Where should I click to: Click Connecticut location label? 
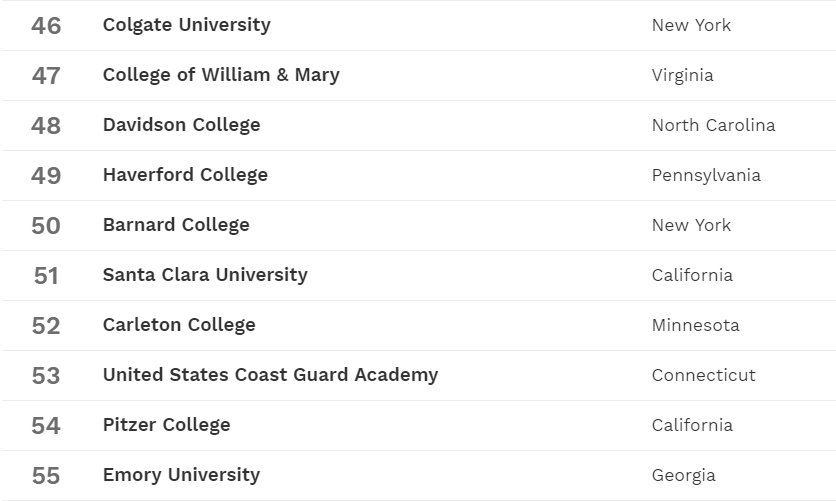click(703, 375)
